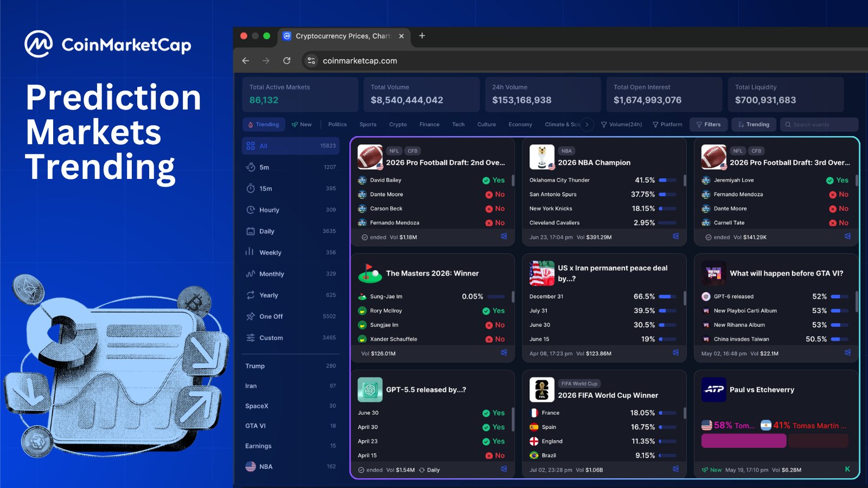Screen dimensions: 868x488
Task: Click the coinmarketcap.com address bar
Action: point(360,61)
